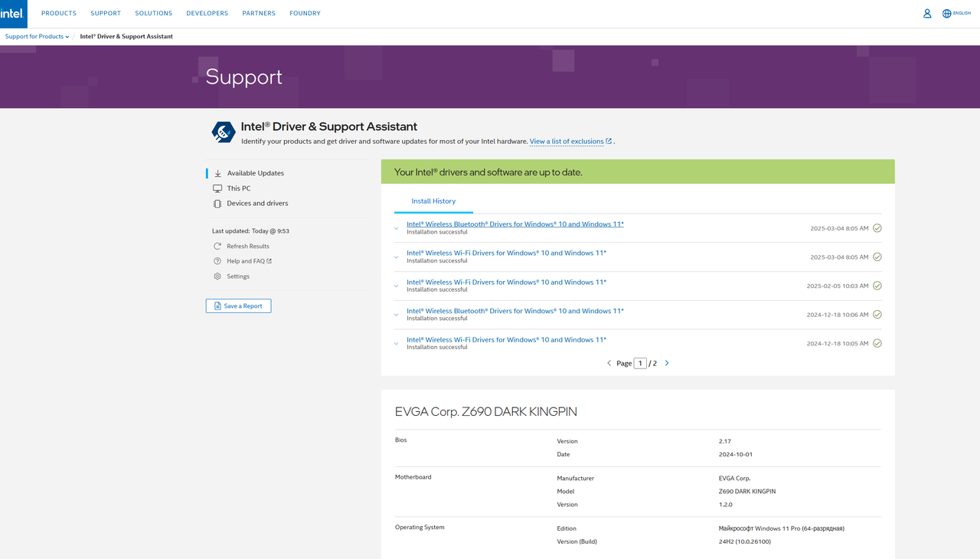The image size is (980, 559).
Task: Click the This PC monitor icon
Action: 218,188
